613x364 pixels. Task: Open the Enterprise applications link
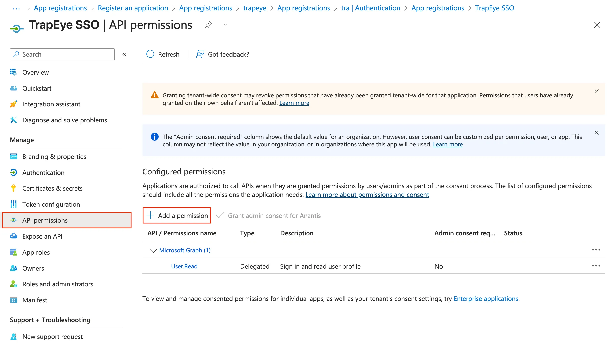(486, 299)
